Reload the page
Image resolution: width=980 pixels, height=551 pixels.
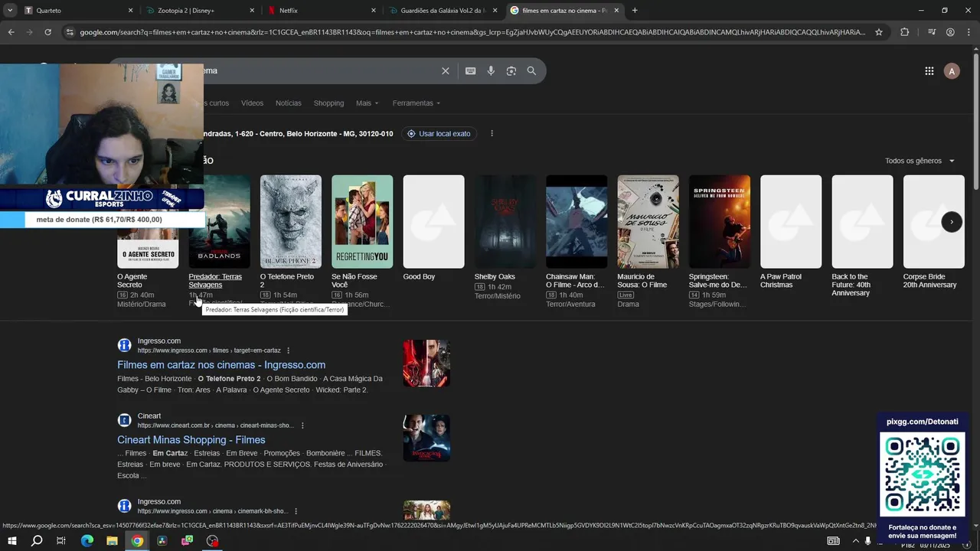[47, 32]
